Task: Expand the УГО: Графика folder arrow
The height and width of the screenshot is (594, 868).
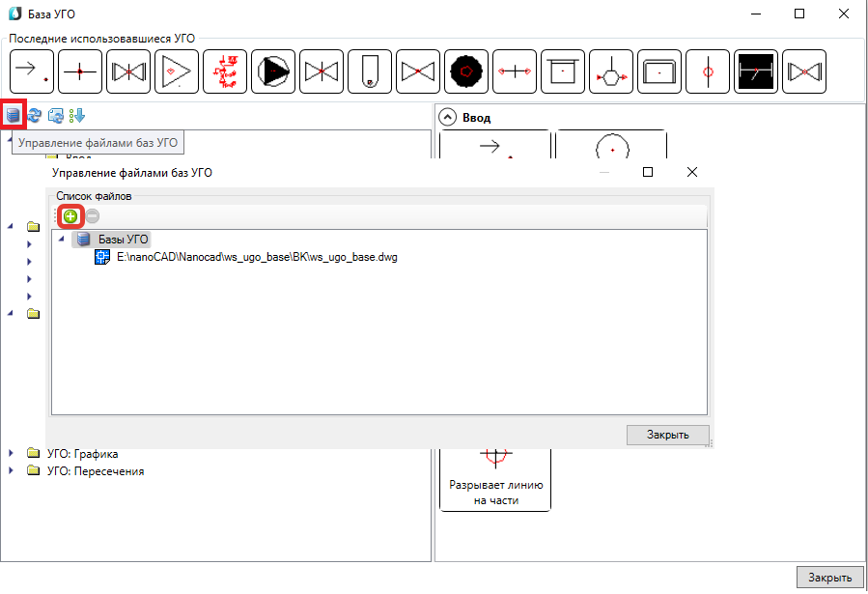Action: [x=11, y=453]
